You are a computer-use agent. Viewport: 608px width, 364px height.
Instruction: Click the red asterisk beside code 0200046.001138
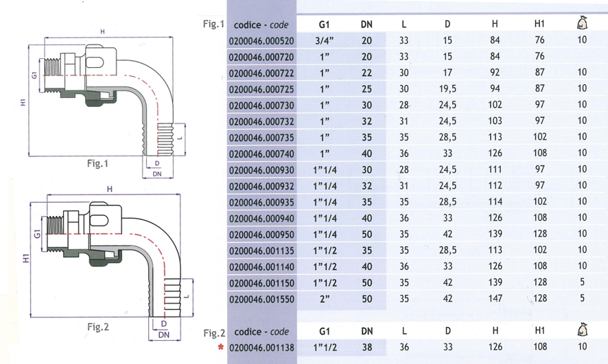click(x=220, y=348)
